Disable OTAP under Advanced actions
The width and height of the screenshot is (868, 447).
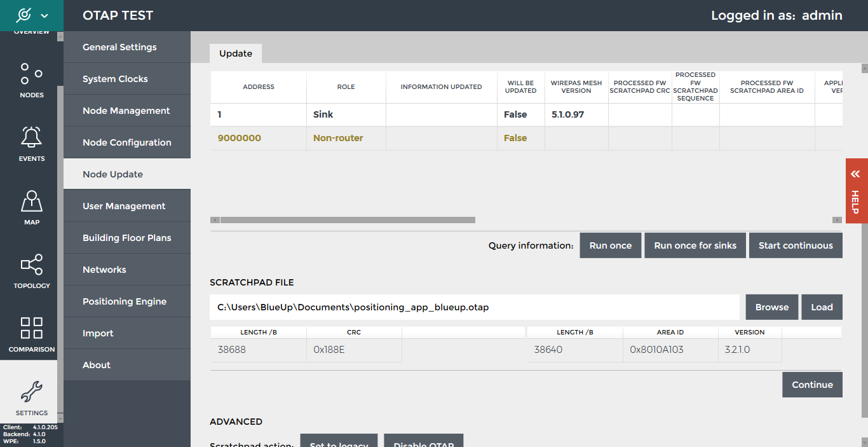point(423,444)
